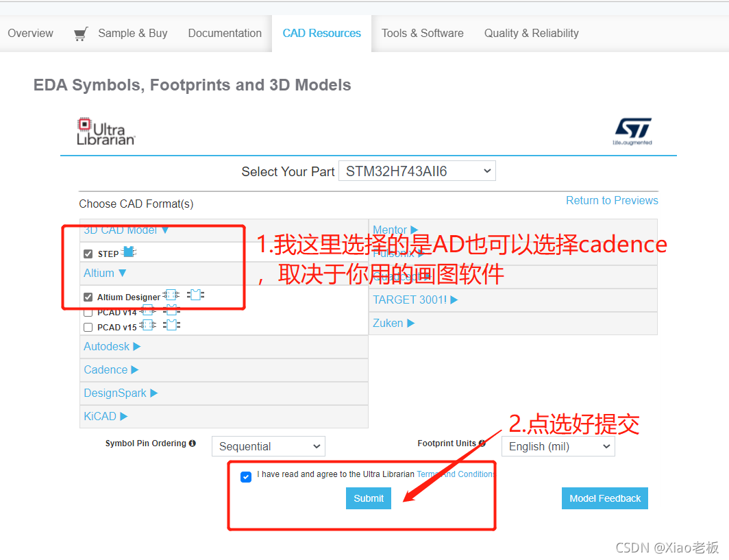Click Footprint Units info icon

[482, 443]
